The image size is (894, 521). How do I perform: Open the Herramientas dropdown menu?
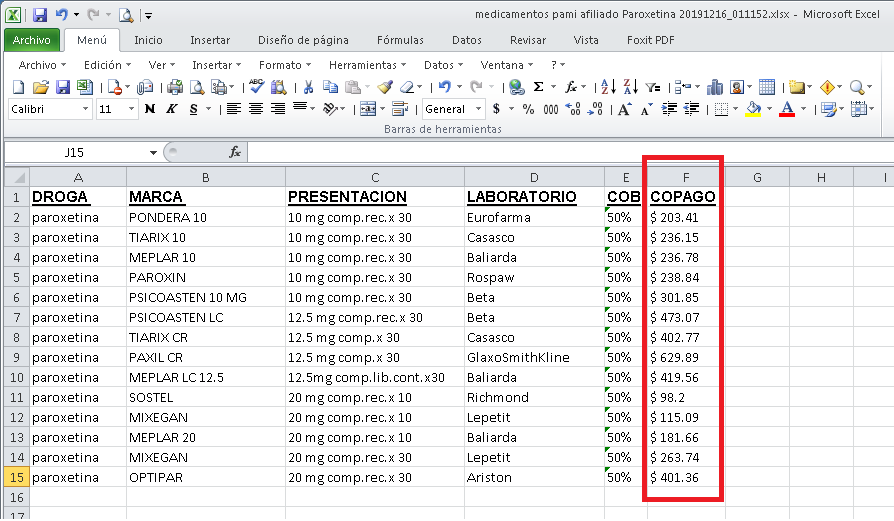coord(367,66)
